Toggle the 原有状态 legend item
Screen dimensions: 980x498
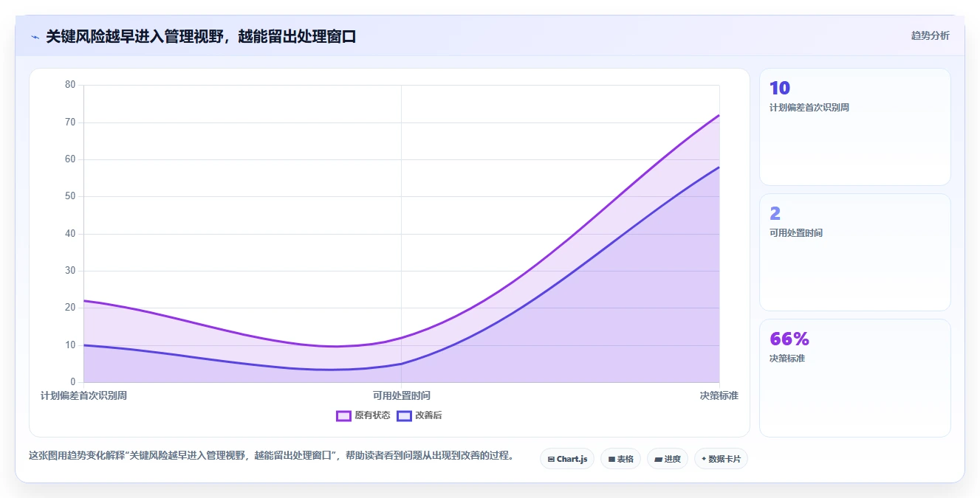tap(363, 415)
